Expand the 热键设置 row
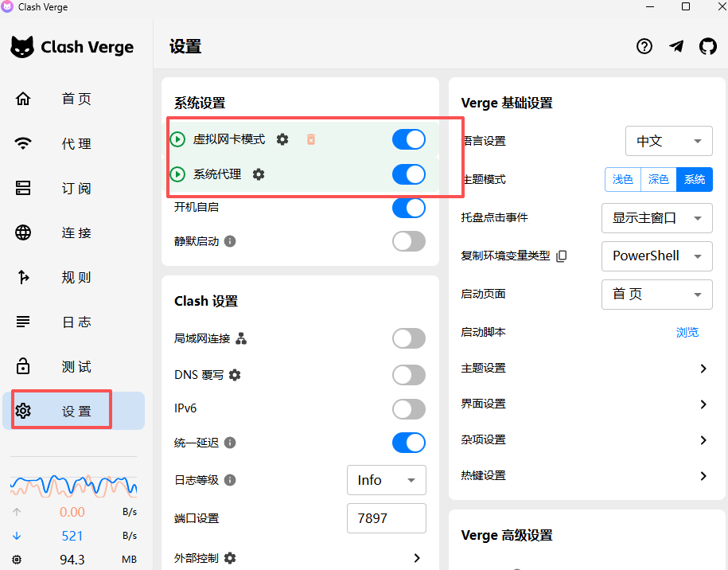728x570 pixels. (x=588, y=475)
